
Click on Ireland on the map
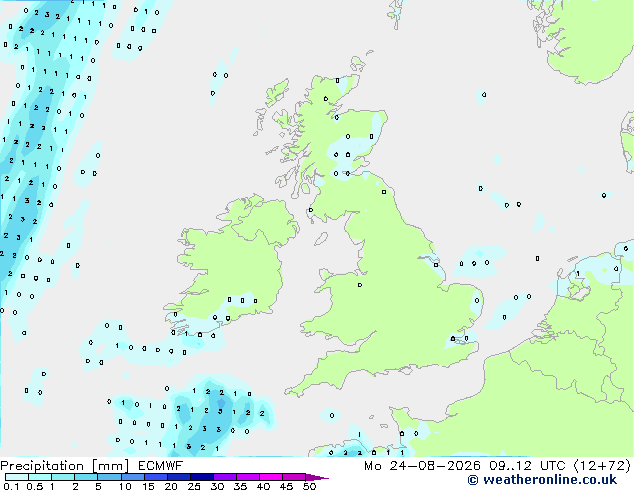click(230, 263)
